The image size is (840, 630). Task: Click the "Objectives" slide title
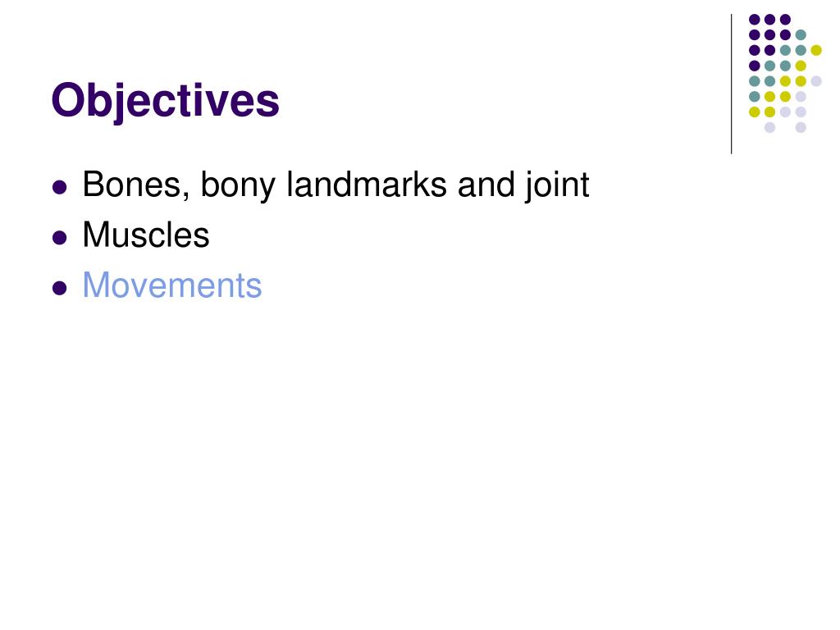pos(165,100)
